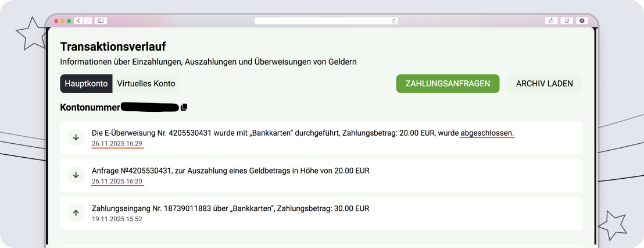The width and height of the screenshot is (644, 248).
Task: Click the Kontonummer label
Action: (90, 107)
